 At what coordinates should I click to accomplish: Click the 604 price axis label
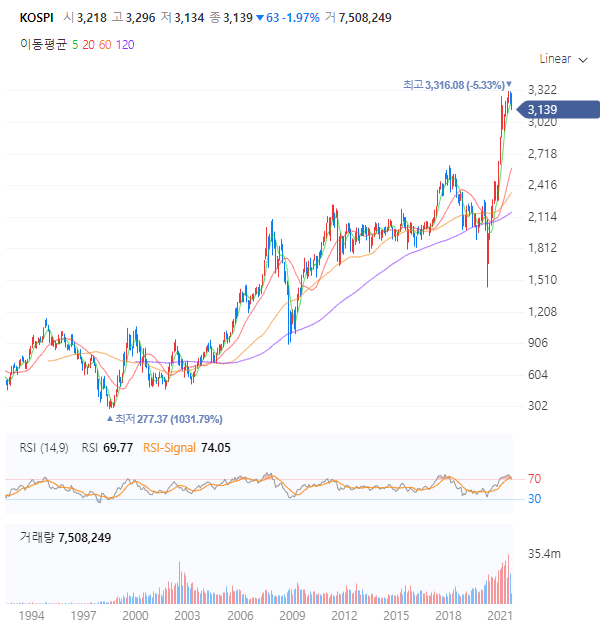[x=538, y=375]
